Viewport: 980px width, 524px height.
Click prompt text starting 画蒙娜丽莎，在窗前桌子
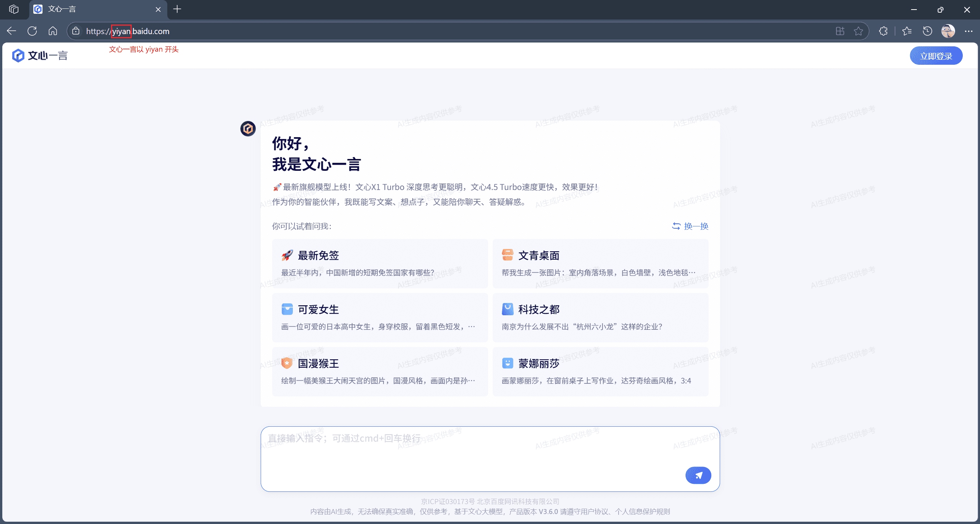click(x=596, y=381)
